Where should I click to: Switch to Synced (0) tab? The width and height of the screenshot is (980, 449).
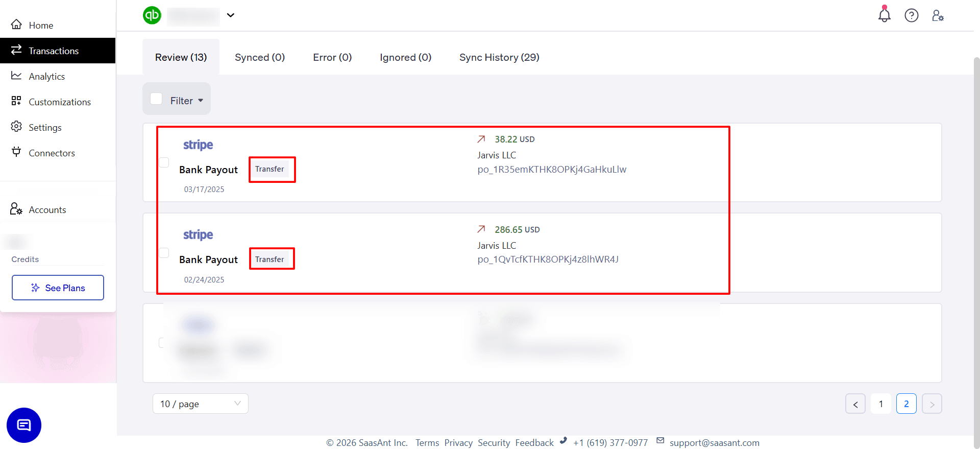[260, 57]
